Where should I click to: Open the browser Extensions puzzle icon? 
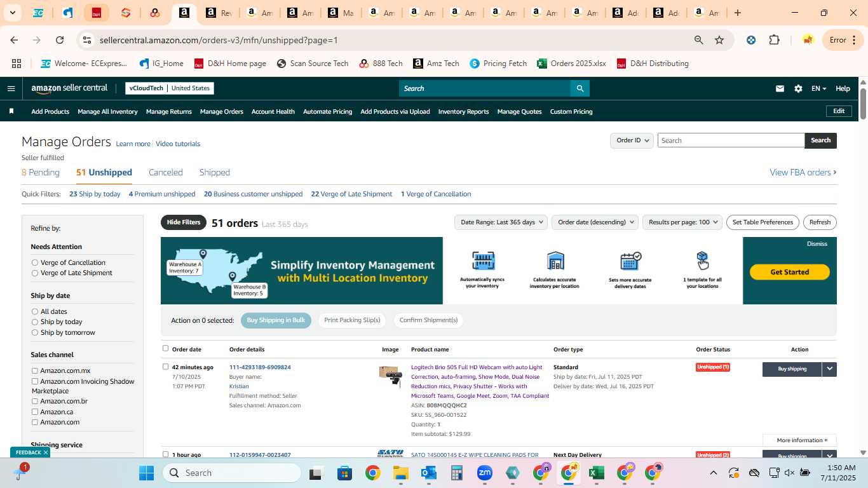(774, 40)
